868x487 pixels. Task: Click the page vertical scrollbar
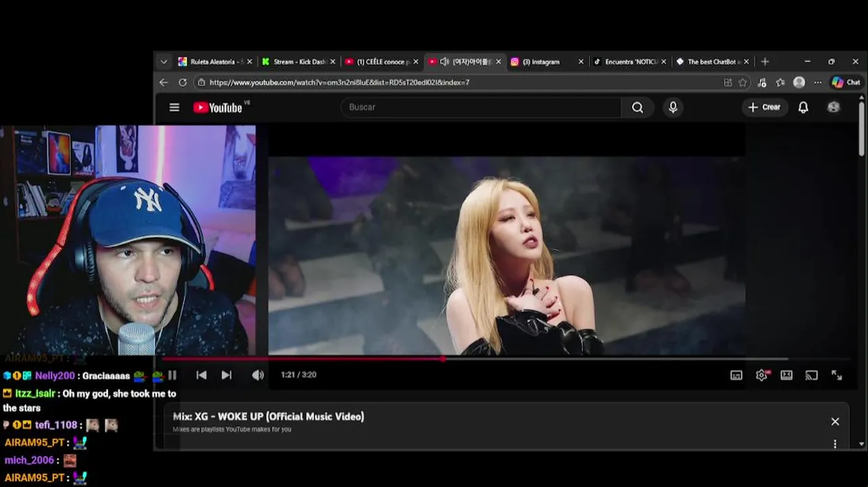(861, 131)
